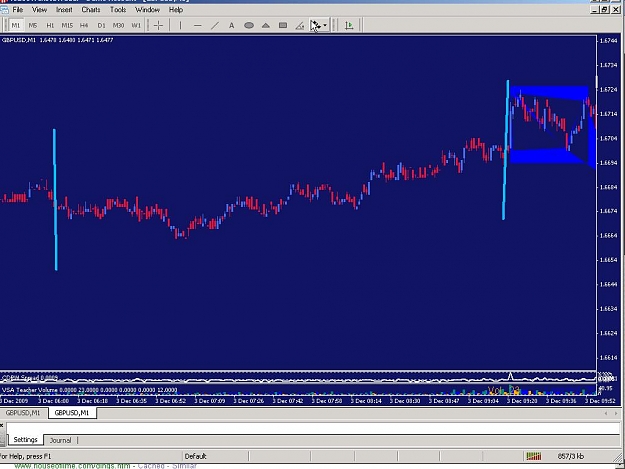The image size is (625, 469).
Task: Click the 857/3 kb traffic indicator
Action: [x=570, y=456]
